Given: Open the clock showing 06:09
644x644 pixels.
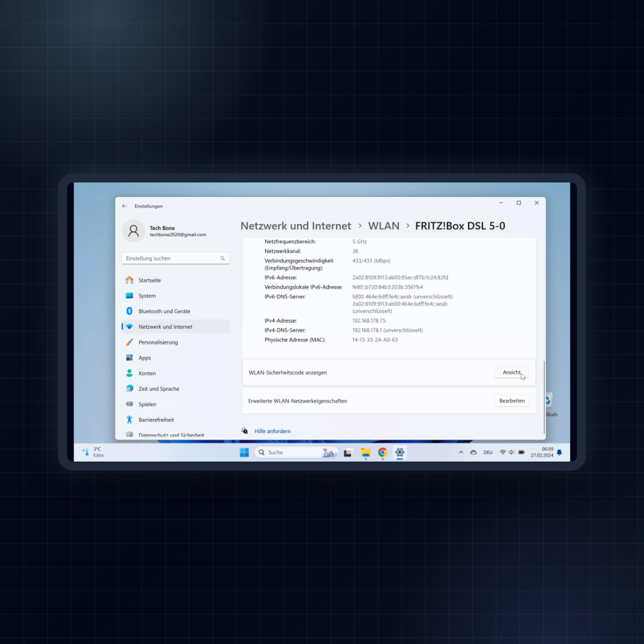Looking at the screenshot, I should pos(542,452).
